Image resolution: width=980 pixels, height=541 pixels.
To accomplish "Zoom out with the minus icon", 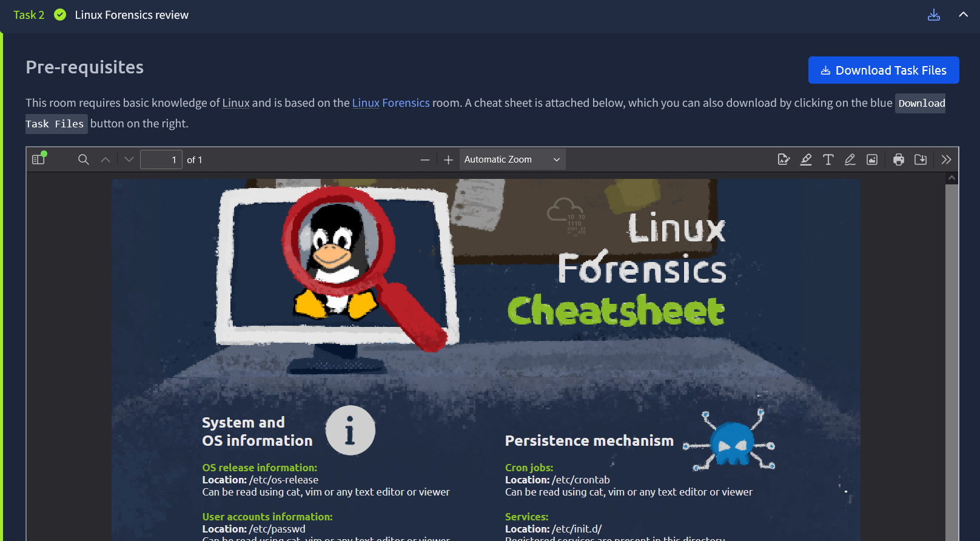I will click(x=425, y=160).
